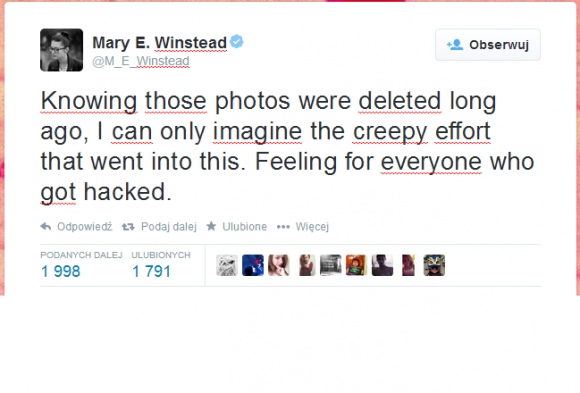Click the Ulubione star icon
This screenshot has width=580, height=393.
click(x=211, y=226)
